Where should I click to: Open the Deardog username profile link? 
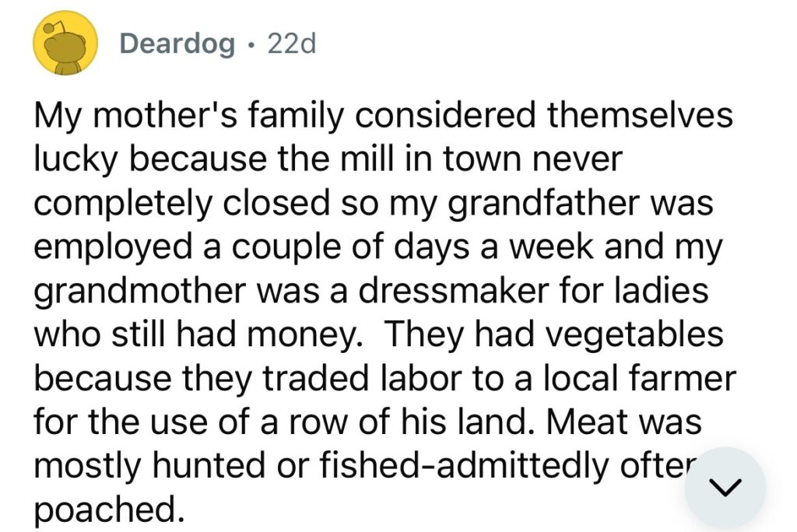(177, 44)
